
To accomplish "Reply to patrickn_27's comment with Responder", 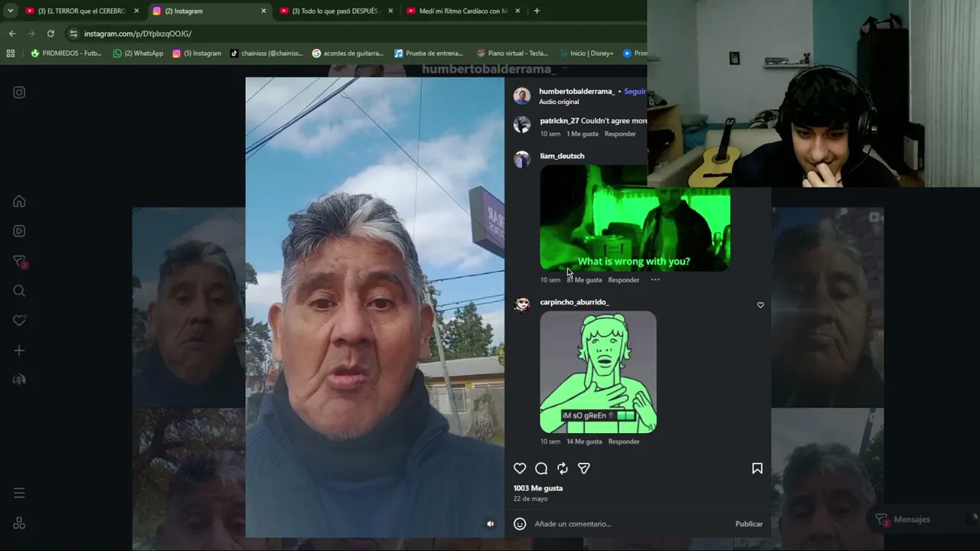I will (x=620, y=134).
